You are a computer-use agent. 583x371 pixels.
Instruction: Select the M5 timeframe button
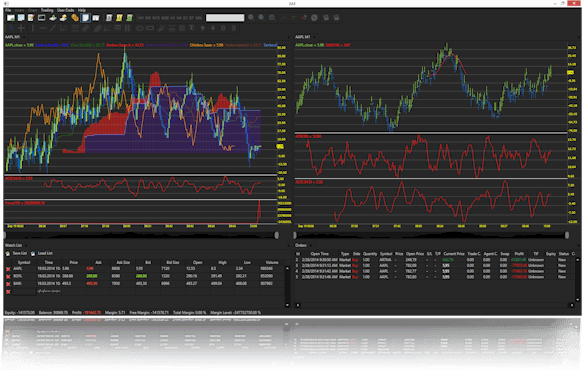148,18
